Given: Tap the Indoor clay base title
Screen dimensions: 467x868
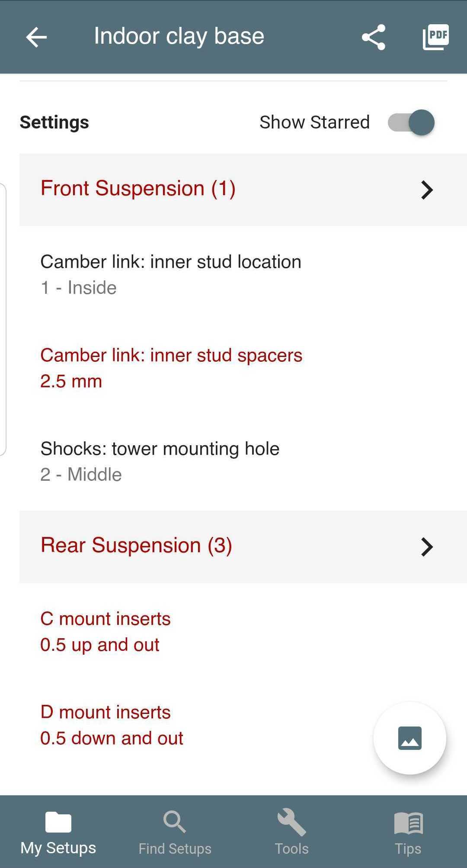Looking at the screenshot, I should 179,36.
